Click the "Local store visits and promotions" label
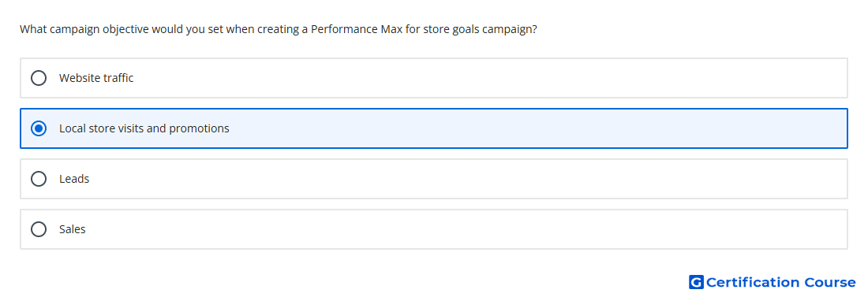868x297 pixels. 144,128
